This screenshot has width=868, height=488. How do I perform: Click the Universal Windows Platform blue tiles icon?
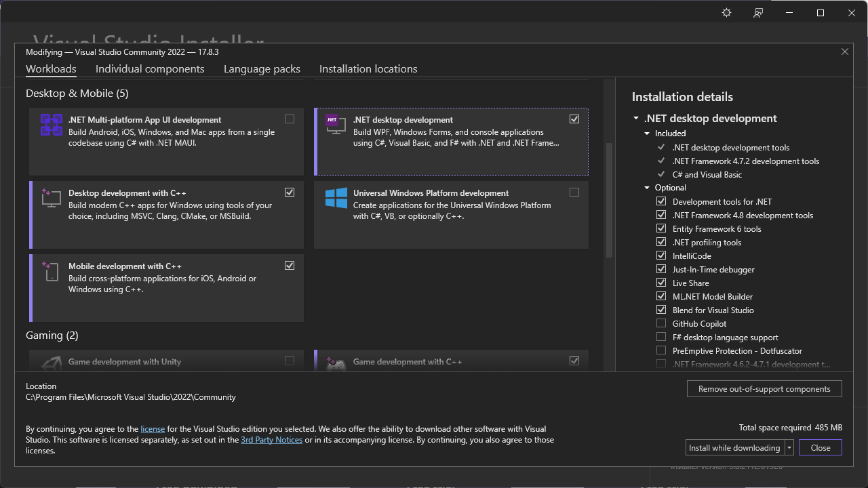335,198
